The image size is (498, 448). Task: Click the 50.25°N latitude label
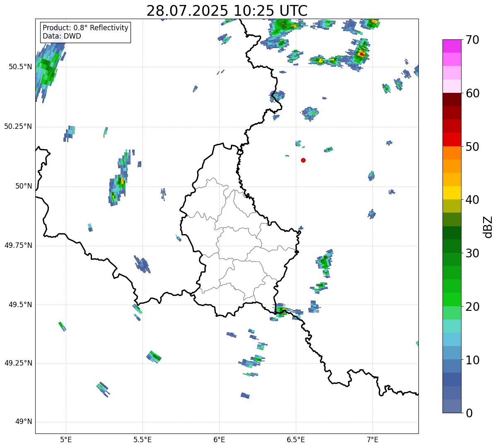point(18,126)
